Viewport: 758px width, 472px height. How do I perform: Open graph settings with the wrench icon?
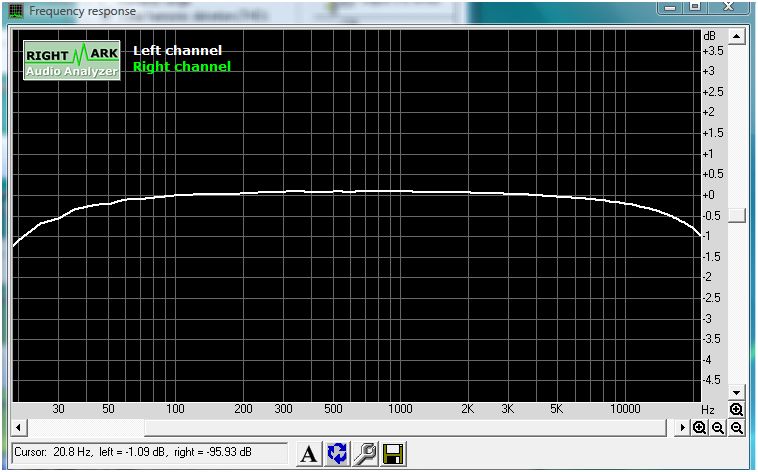tap(365, 454)
